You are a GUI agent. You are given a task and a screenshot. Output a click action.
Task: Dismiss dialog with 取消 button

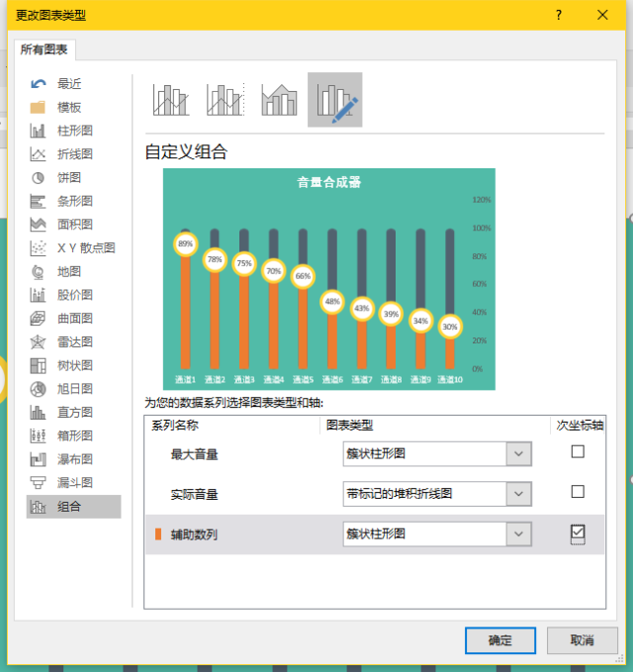pyautogui.click(x=582, y=640)
